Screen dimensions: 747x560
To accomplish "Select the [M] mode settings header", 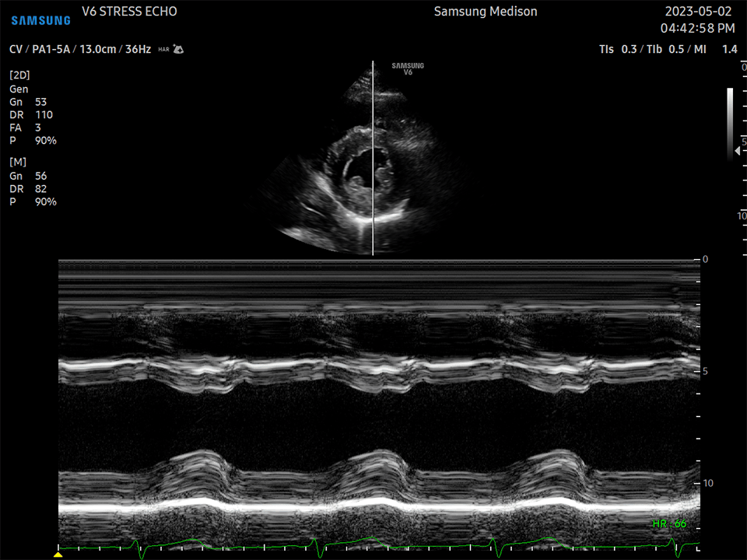I will pyautogui.click(x=17, y=162).
